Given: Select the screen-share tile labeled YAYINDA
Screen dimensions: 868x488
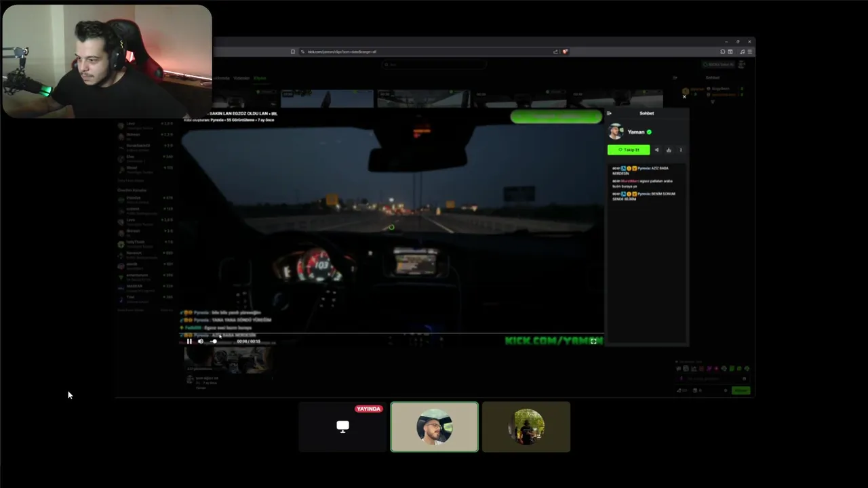Looking at the screenshot, I should (342, 426).
